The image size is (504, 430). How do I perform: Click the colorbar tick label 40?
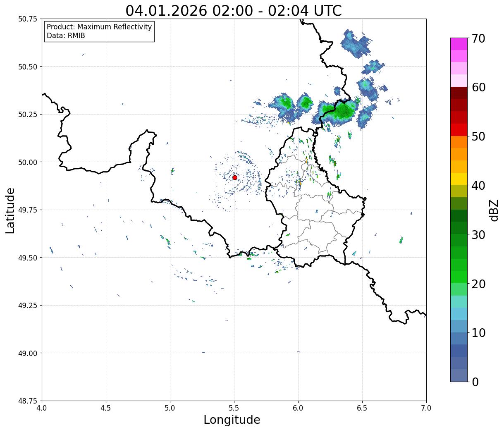pyautogui.click(x=478, y=186)
